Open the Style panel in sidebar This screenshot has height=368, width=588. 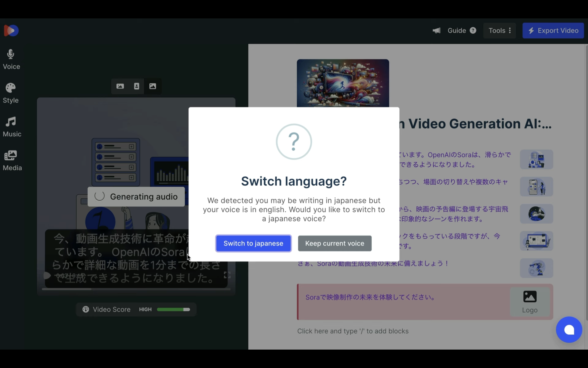pyautogui.click(x=11, y=93)
